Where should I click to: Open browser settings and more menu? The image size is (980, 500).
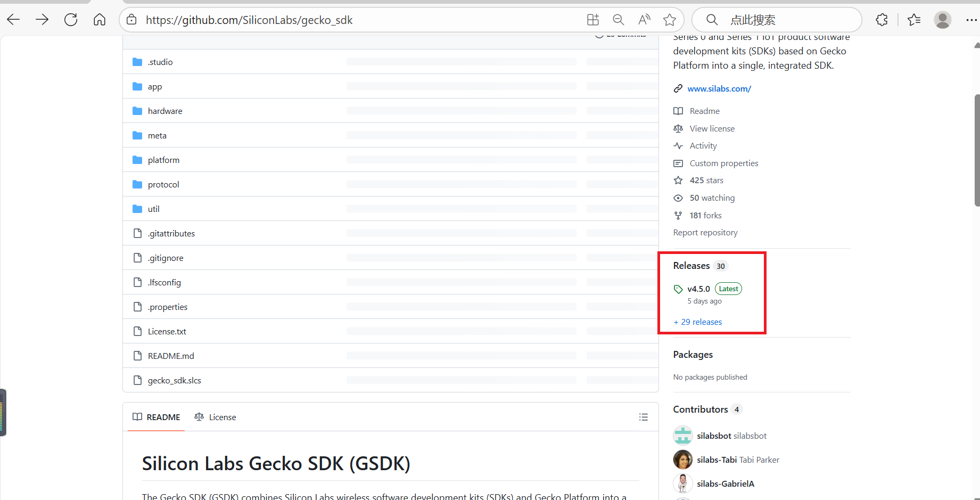coord(971,20)
